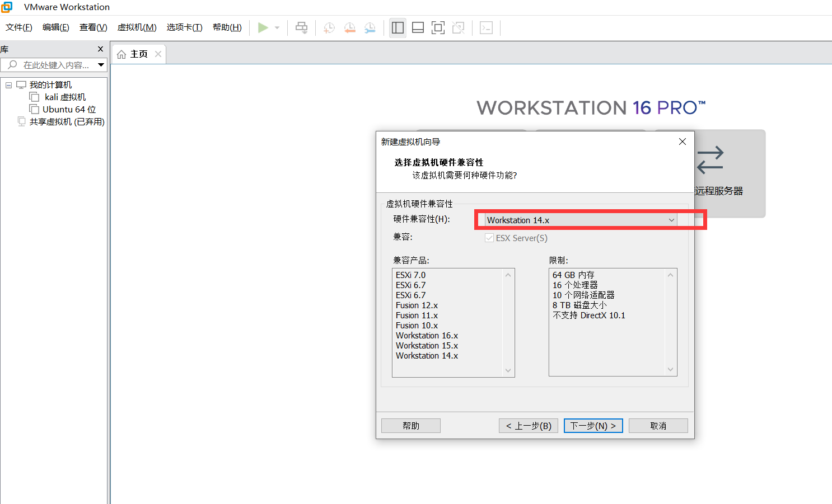Click the revert to snapshot toolbar icon
Screen dimensions: 832x504
pyautogui.click(x=349, y=28)
